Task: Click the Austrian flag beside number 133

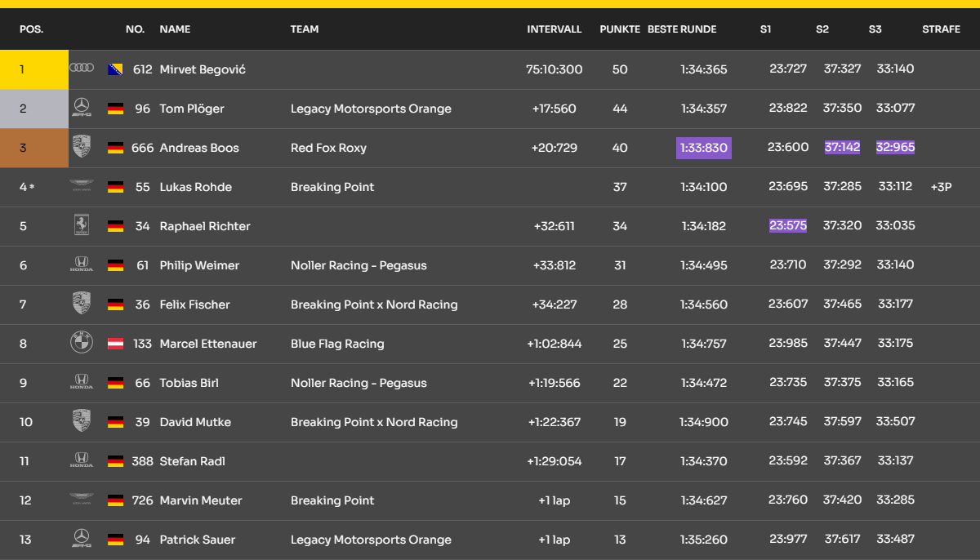Action: [x=115, y=344]
